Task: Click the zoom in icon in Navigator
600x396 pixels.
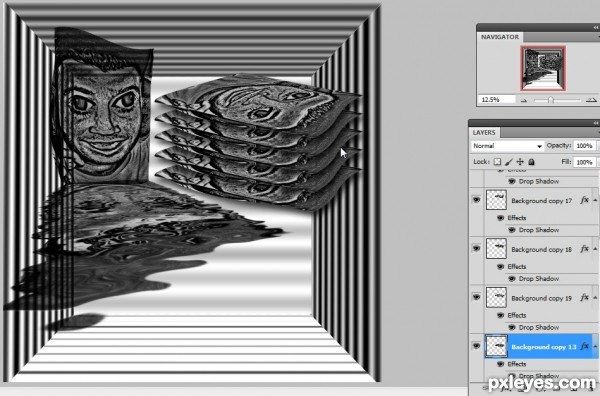Action: pos(591,100)
